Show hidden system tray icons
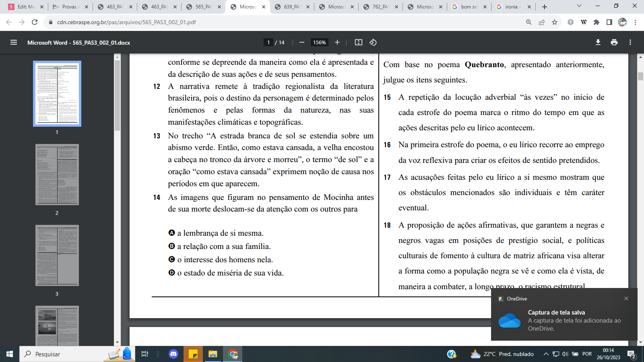The image size is (644, 362). pos(546,354)
